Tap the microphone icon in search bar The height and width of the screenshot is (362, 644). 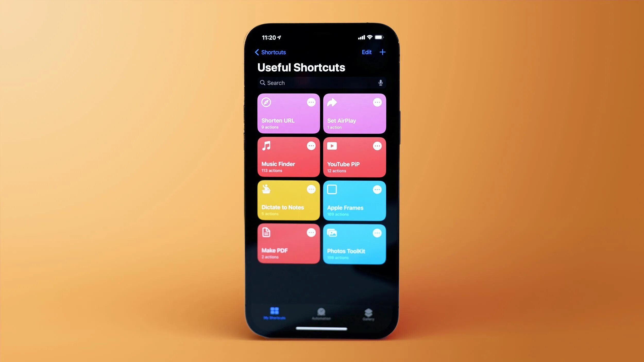[380, 83]
